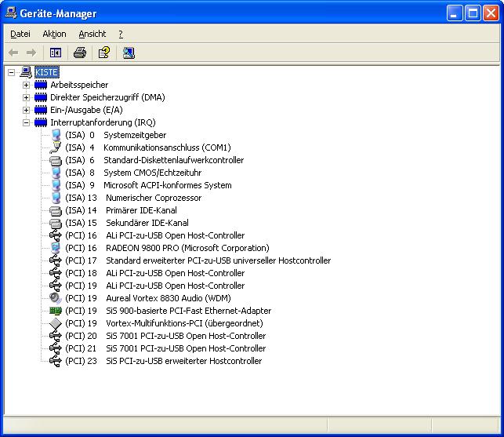Select SiS PCI-zu-USB erweiterter Hostcontroller text

click(x=184, y=361)
